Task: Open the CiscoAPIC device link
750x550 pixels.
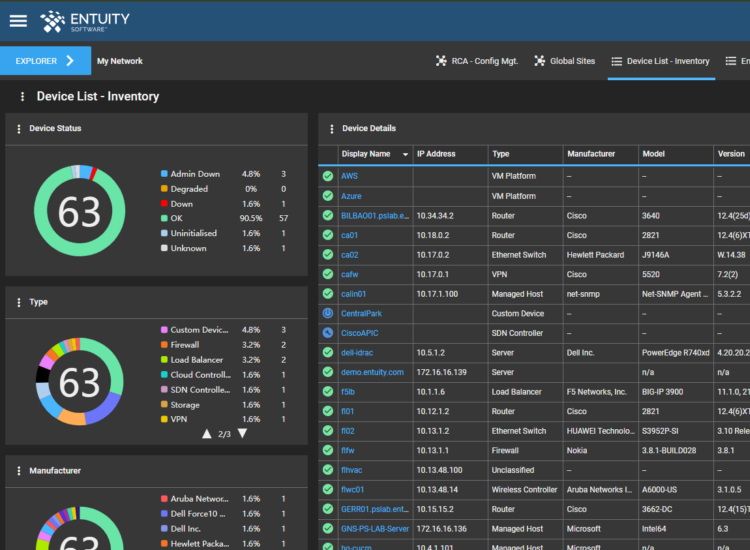Action: 359,333
